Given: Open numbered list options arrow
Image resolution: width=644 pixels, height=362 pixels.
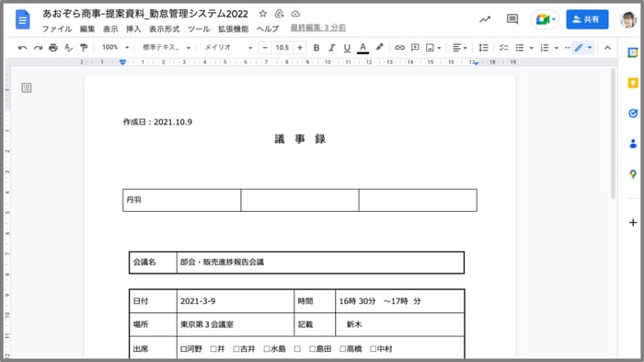Looking at the screenshot, I should click(x=556, y=48).
